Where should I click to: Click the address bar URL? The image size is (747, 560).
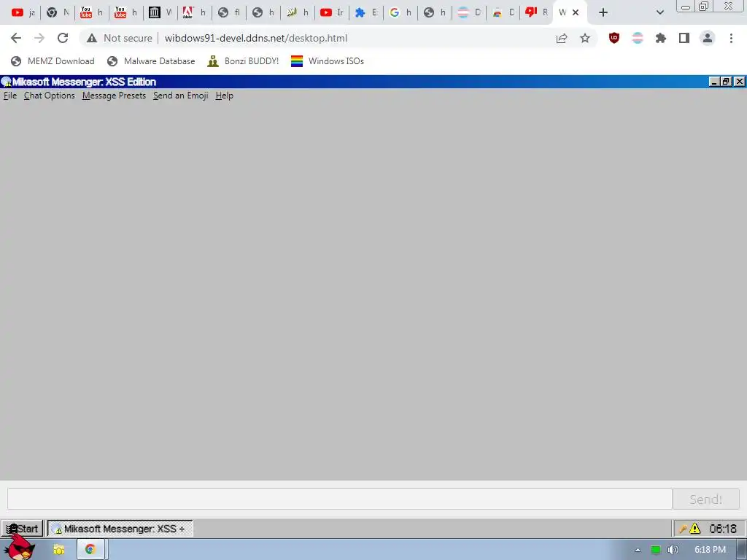(x=256, y=38)
